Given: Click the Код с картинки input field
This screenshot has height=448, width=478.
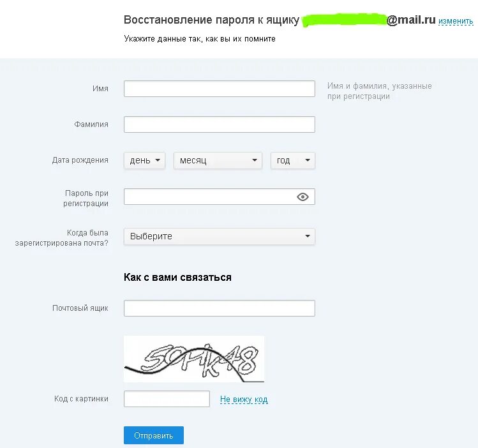Looking at the screenshot, I should coord(167,399).
